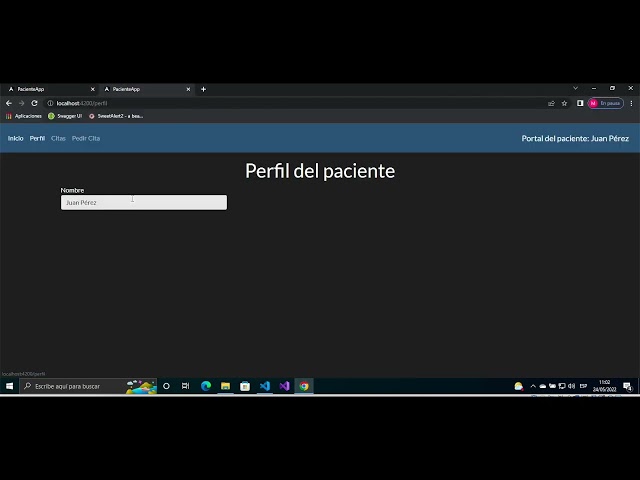Open Citas in the navbar
The width and height of the screenshot is (640, 480).
click(x=58, y=138)
